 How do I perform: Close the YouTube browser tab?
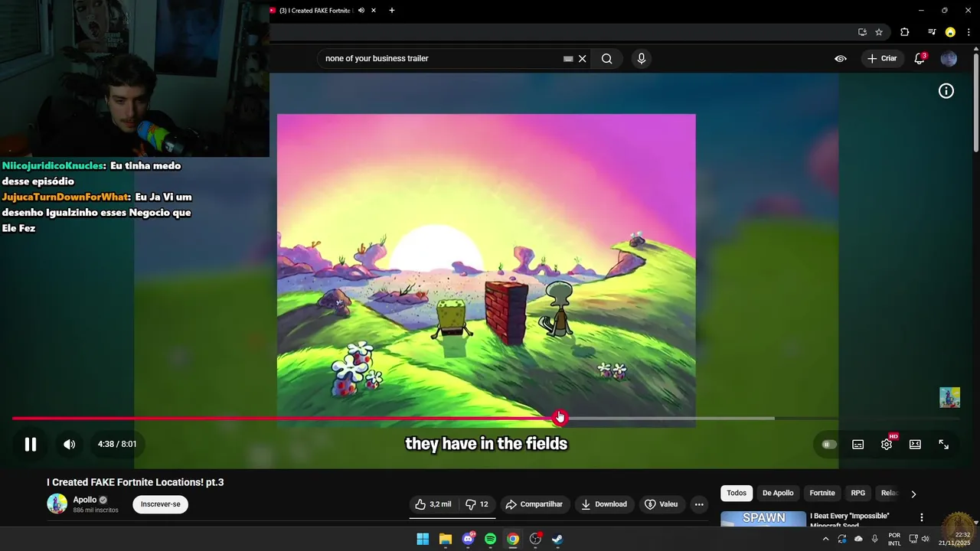click(374, 11)
